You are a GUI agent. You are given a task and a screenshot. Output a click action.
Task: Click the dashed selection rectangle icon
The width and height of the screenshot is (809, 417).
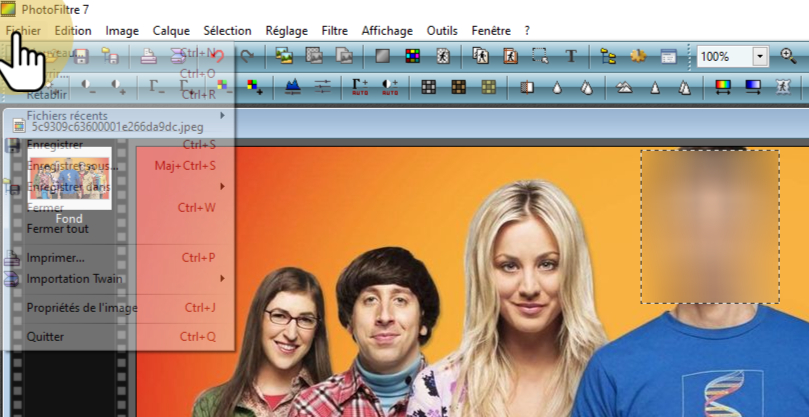pos(540,56)
